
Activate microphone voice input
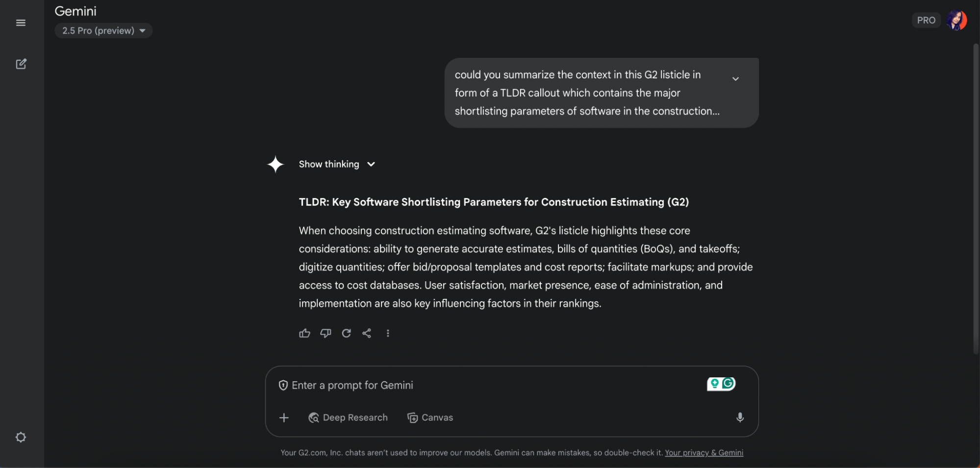point(740,417)
